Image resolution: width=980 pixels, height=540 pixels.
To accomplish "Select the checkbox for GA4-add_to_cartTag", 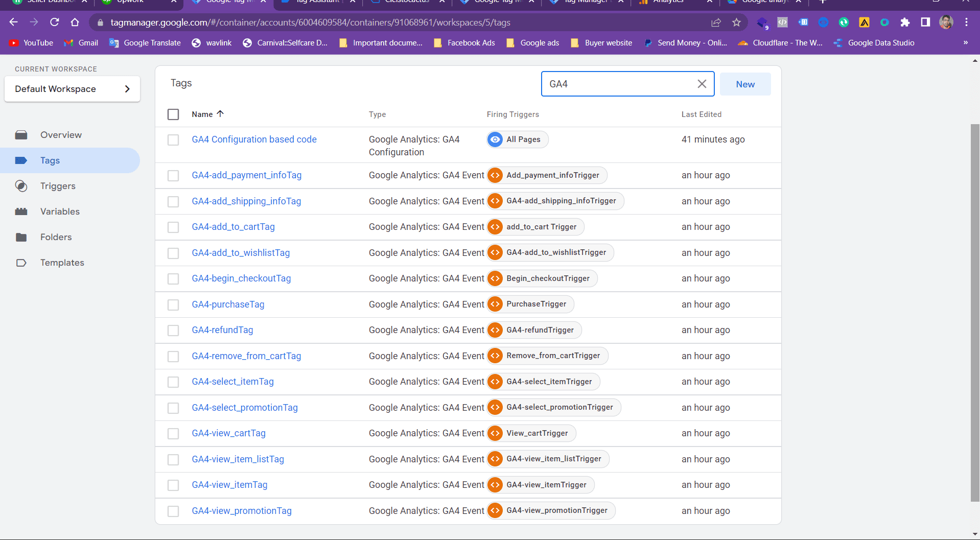I will tap(173, 227).
